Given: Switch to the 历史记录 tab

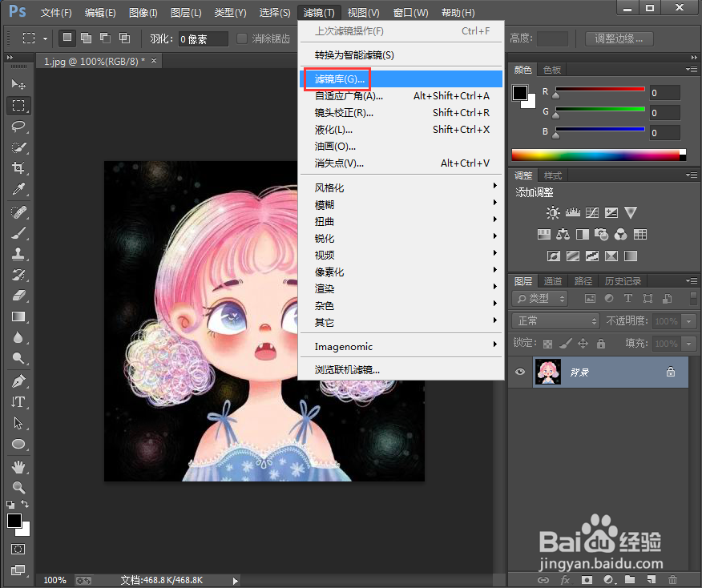Looking at the screenshot, I should click(x=623, y=281).
